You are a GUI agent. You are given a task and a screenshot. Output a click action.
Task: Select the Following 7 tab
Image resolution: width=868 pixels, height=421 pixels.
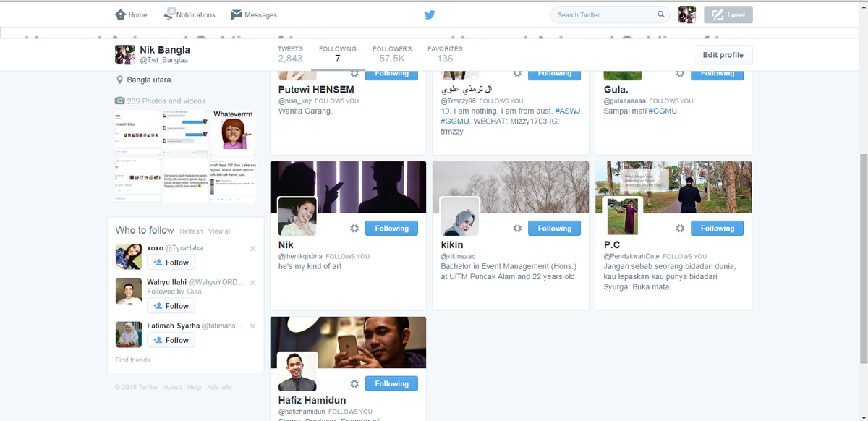coord(337,54)
